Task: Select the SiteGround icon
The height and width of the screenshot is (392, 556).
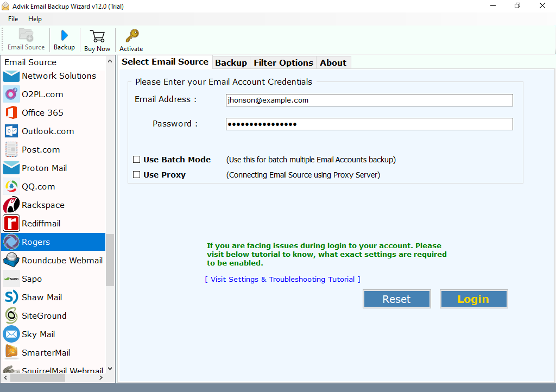Action: [x=11, y=315]
